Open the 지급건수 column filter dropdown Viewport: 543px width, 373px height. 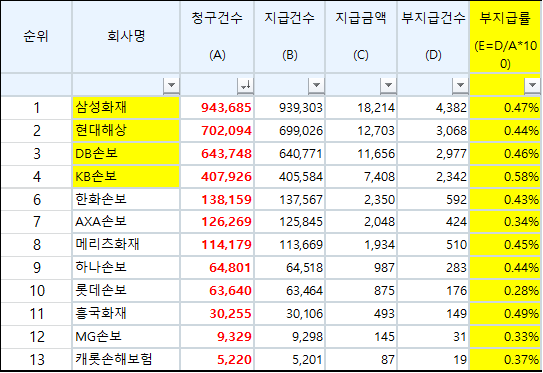pyautogui.click(x=316, y=85)
